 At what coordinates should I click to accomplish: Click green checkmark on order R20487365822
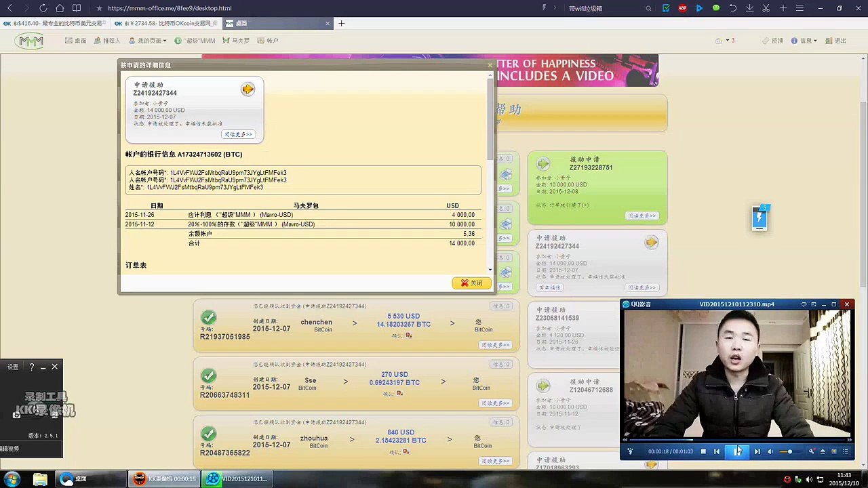tap(209, 433)
